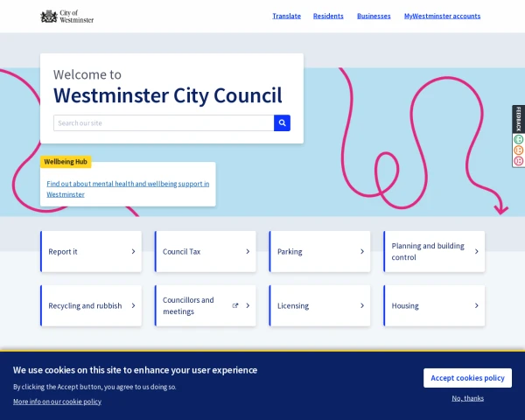Open Planning and building control card

click(434, 251)
